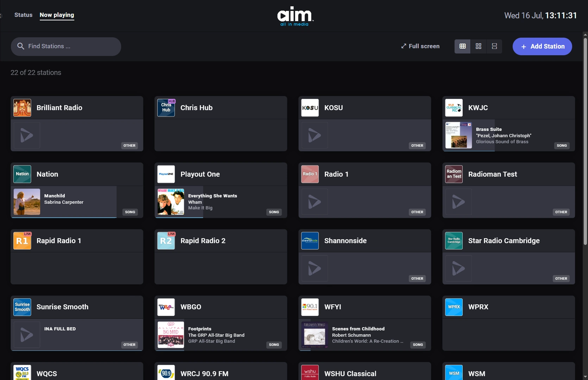Click the page vertical scrollbar thumb
The width and height of the screenshot is (588, 380).
tap(585, 141)
